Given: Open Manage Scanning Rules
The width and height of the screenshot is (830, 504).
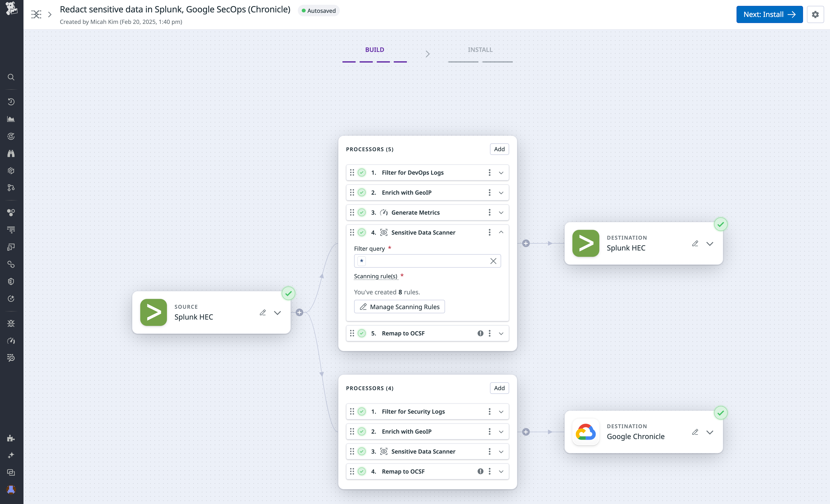Looking at the screenshot, I should point(400,306).
